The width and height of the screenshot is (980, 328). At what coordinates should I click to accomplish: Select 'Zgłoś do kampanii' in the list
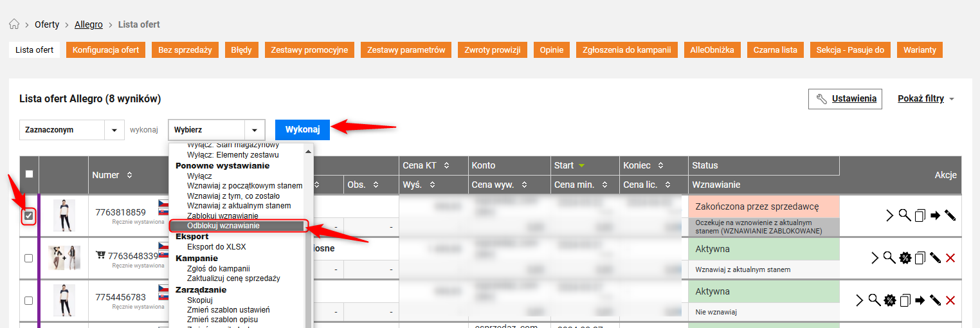(218, 268)
